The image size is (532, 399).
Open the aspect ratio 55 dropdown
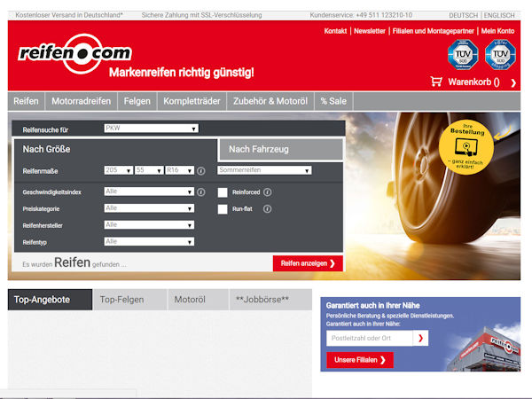tap(149, 170)
